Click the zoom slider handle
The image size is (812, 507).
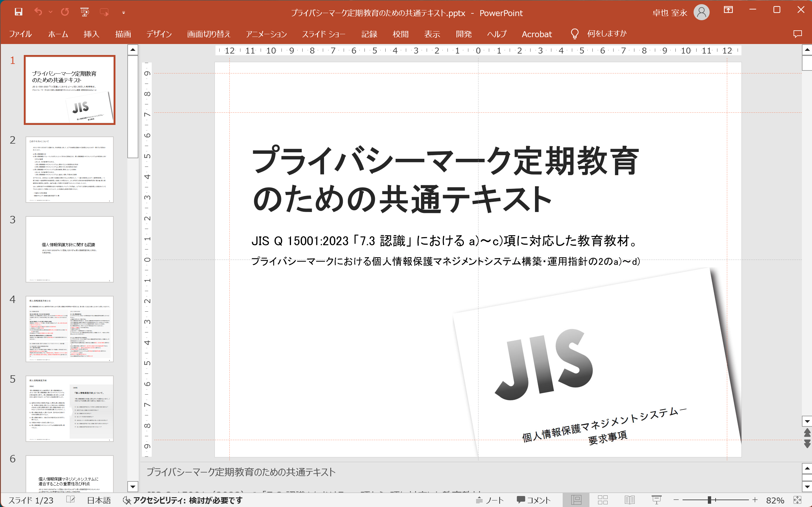[x=709, y=500]
